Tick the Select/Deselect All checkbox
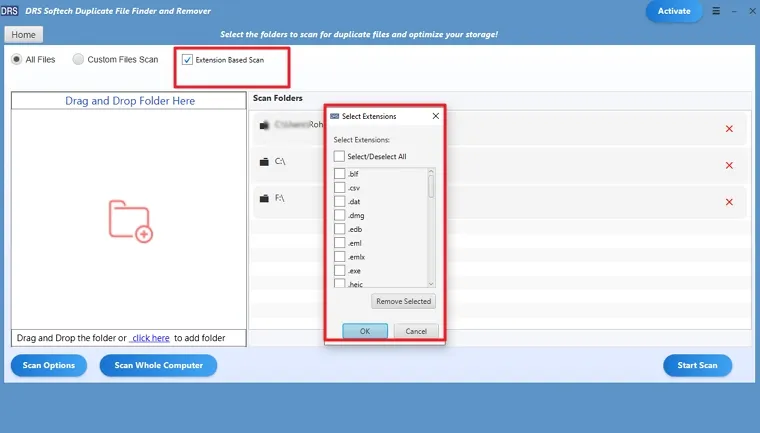Image resolution: width=760 pixels, height=433 pixels. coord(339,156)
